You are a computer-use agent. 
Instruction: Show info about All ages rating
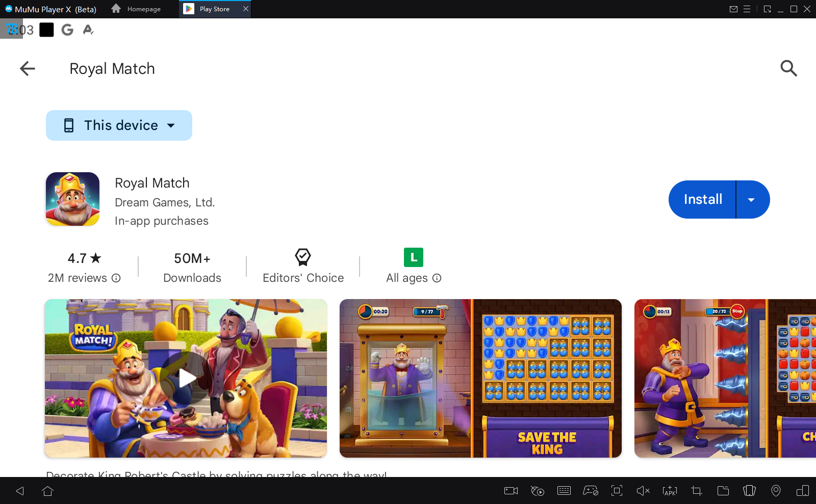click(x=437, y=278)
